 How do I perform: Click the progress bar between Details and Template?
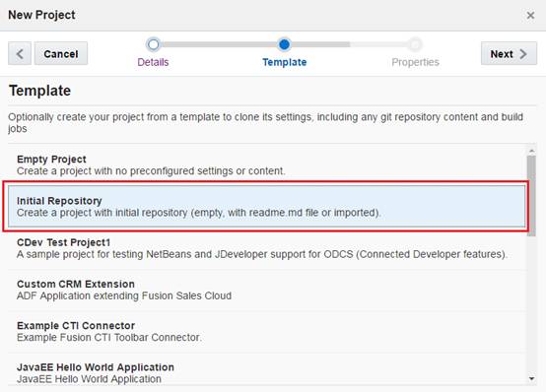tap(219, 44)
